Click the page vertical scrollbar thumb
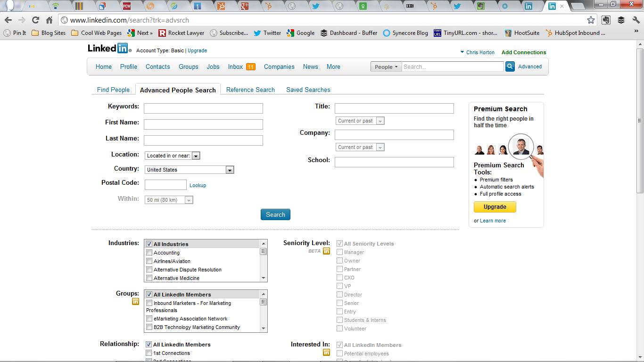644x362 pixels. 640,120
